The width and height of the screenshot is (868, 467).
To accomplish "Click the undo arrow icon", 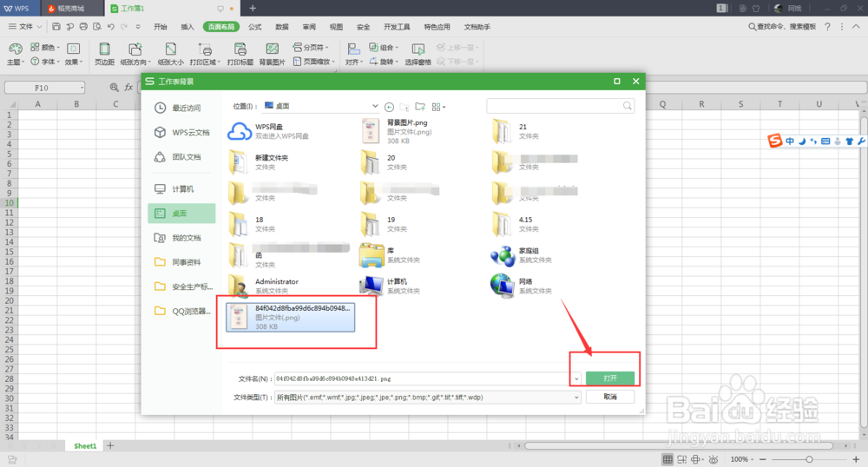I will click(111, 27).
